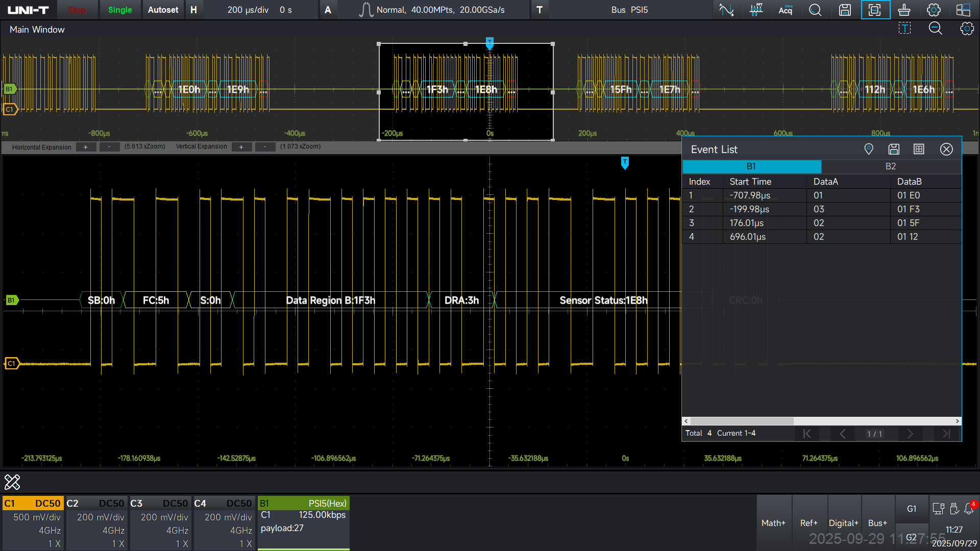Image resolution: width=980 pixels, height=551 pixels.
Task: Switch to the B2 tab in Event List
Action: [890, 166]
